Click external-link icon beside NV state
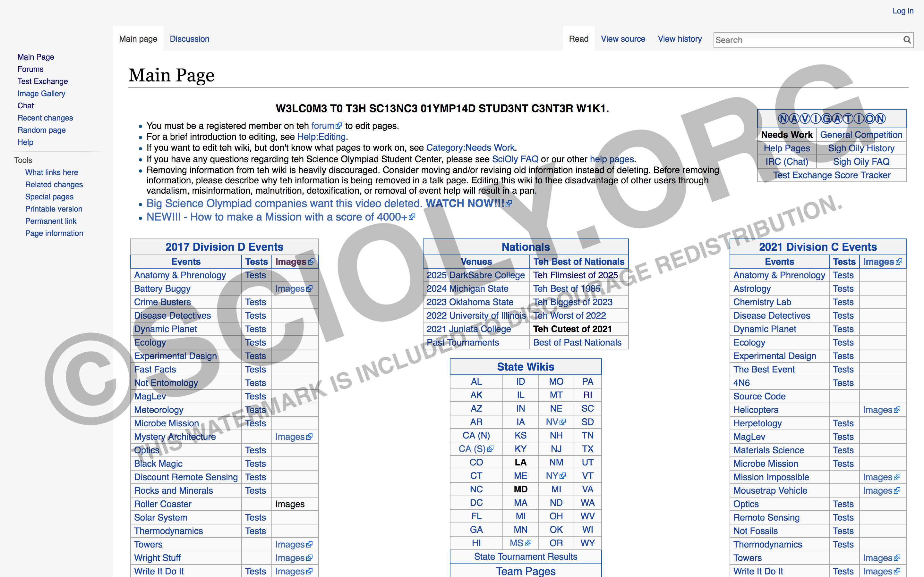This screenshot has width=924, height=577. pos(563,422)
